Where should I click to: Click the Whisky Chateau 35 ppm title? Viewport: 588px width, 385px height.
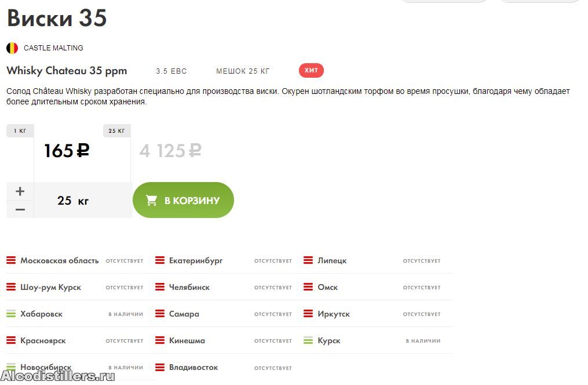[67, 71]
